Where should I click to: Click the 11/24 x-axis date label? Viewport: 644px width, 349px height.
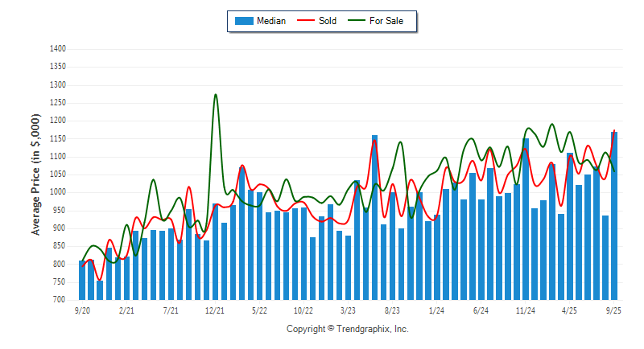526,310
